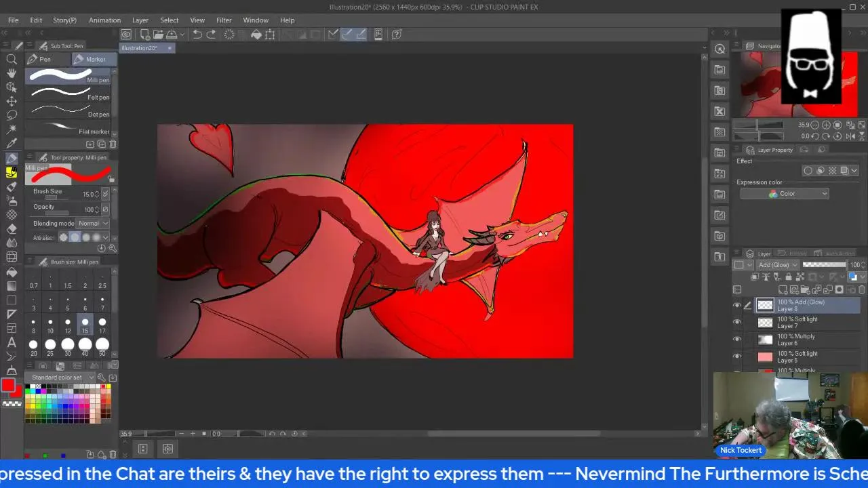
Task: Click the Clip Studio spiral icon
Action: (x=126, y=34)
